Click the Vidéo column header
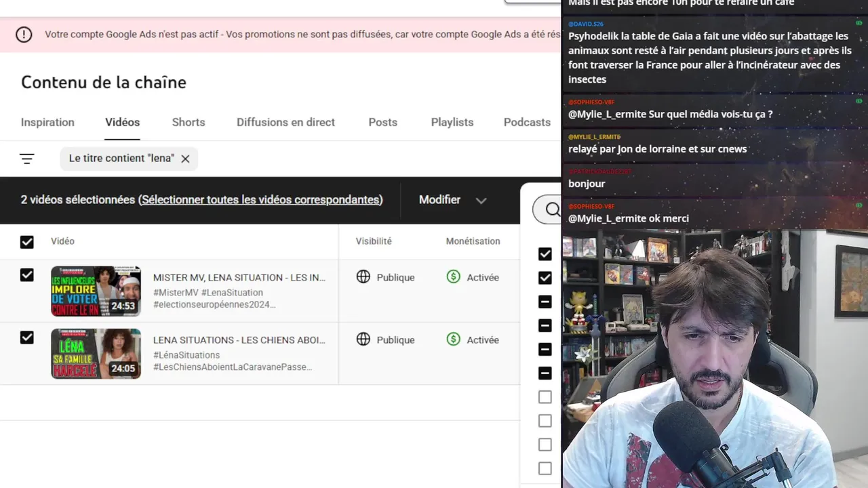 (x=62, y=241)
